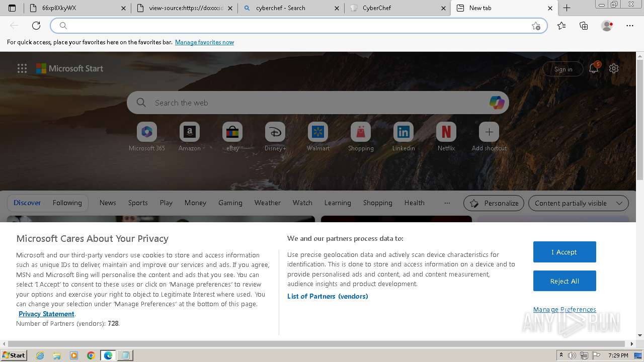Click the Personalize button
This screenshot has width=644, height=362.
pos(494,203)
